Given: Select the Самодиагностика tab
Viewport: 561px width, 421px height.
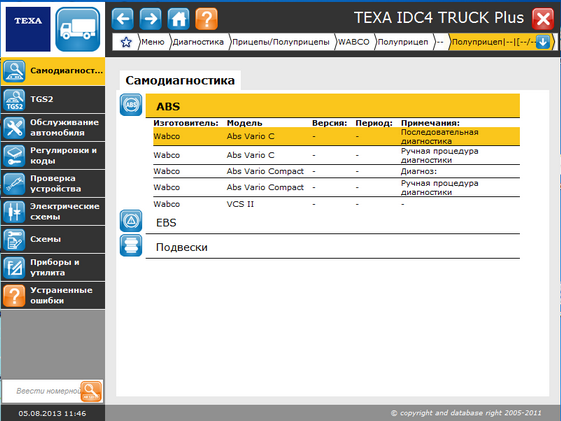Looking at the screenshot, I should pos(180,80).
